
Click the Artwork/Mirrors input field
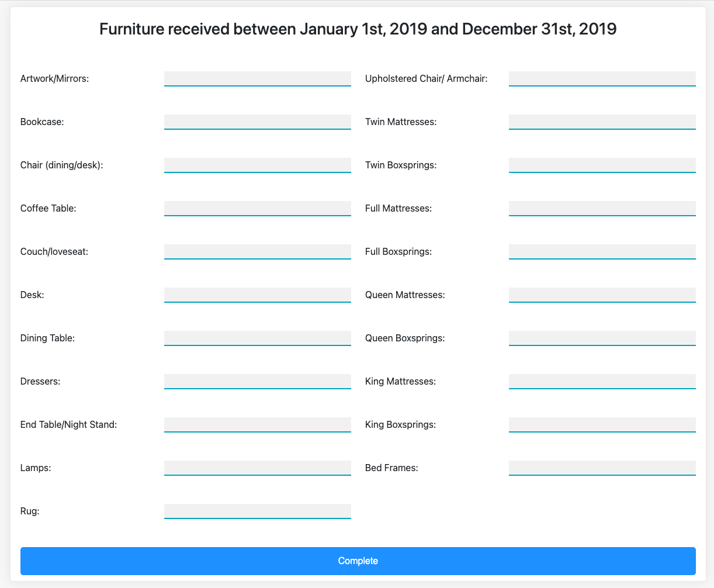[258, 79]
